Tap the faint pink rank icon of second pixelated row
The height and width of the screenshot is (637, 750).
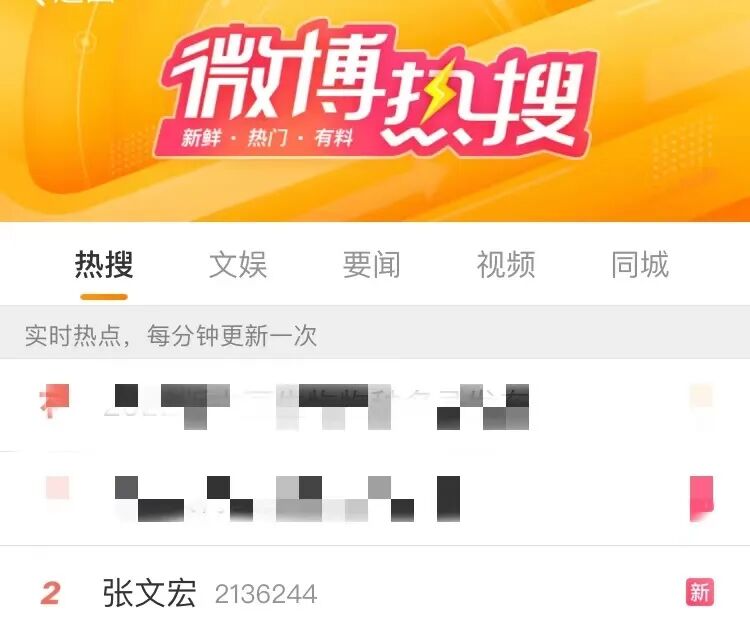pyautogui.click(x=57, y=488)
